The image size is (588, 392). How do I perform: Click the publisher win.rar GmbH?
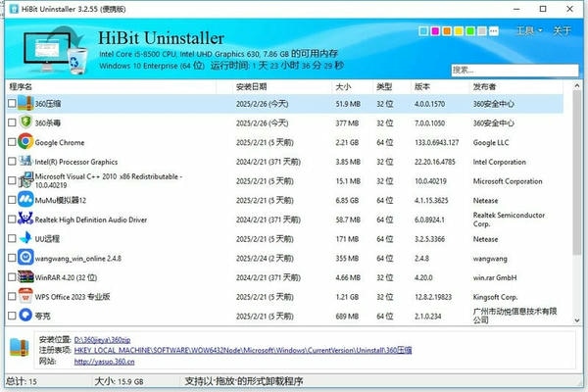[495, 277]
